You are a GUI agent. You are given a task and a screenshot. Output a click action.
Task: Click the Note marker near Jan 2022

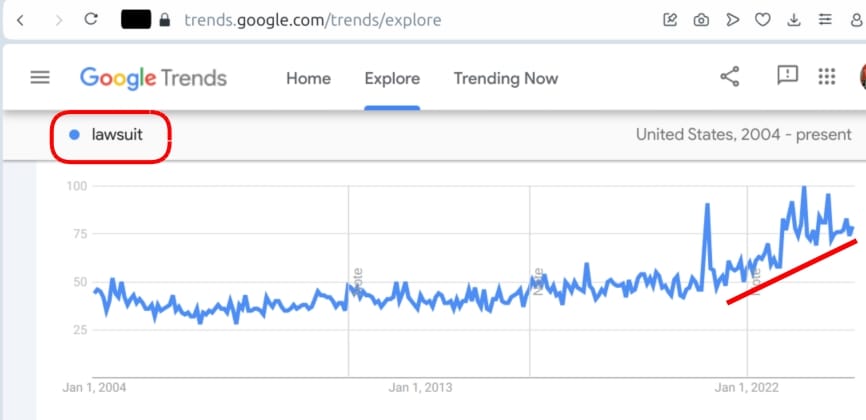pyautogui.click(x=756, y=281)
